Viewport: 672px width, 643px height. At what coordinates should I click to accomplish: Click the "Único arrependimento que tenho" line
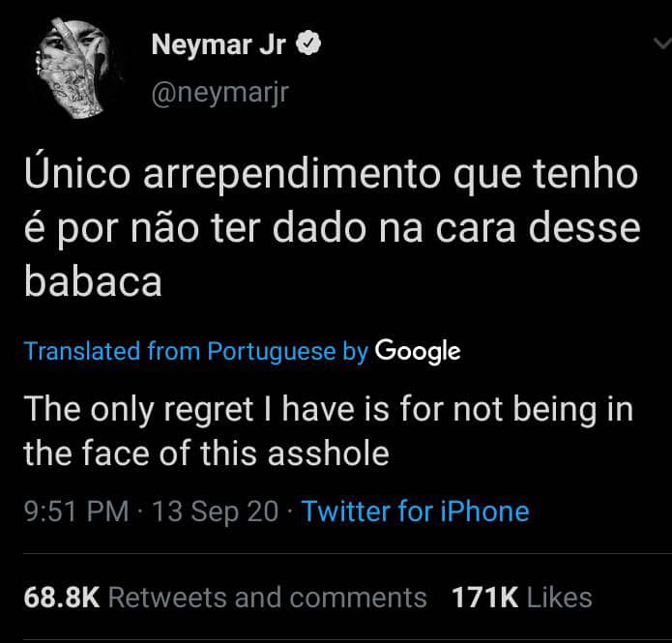[331, 175]
